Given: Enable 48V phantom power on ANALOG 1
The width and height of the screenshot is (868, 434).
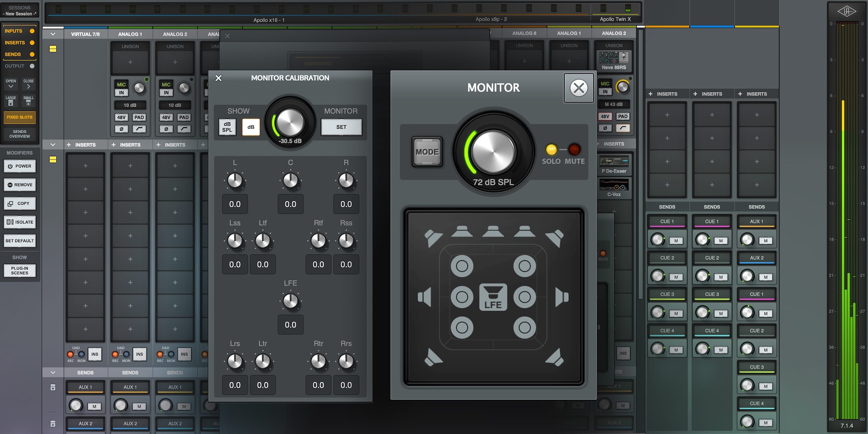Looking at the screenshot, I should (x=122, y=117).
